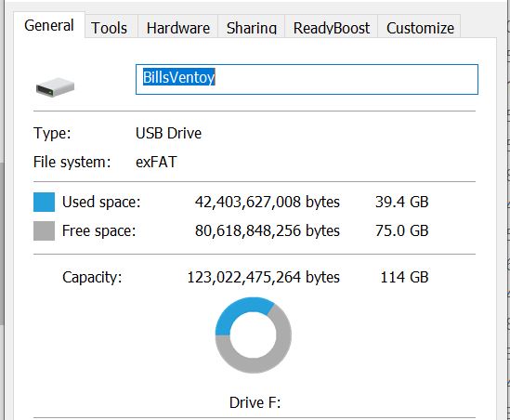The width and height of the screenshot is (510, 420).
Task: Click the USB drive icon
Action: click(x=56, y=86)
